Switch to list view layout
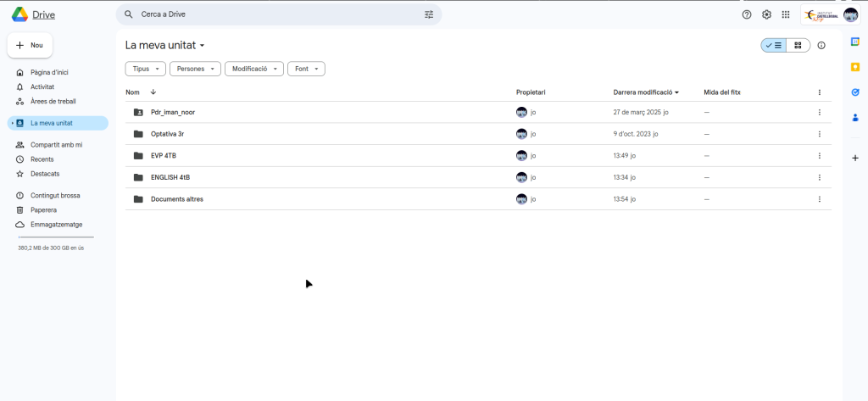The width and height of the screenshot is (868, 401). point(773,46)
